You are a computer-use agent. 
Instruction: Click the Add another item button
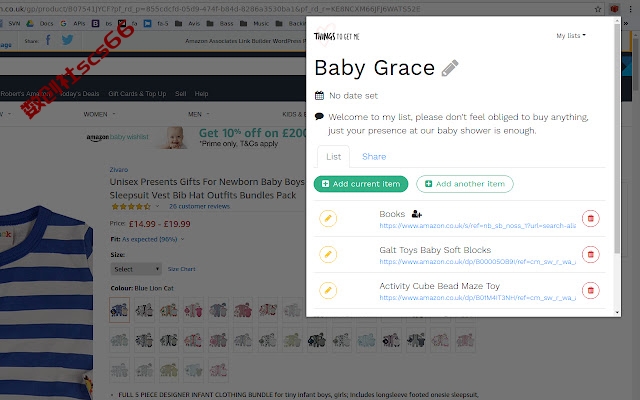pyautogui.click(x=465, y=184)
